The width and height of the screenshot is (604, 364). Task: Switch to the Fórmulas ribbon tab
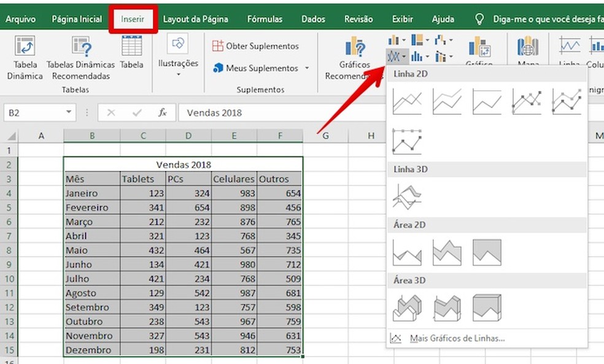click(265, 19)
